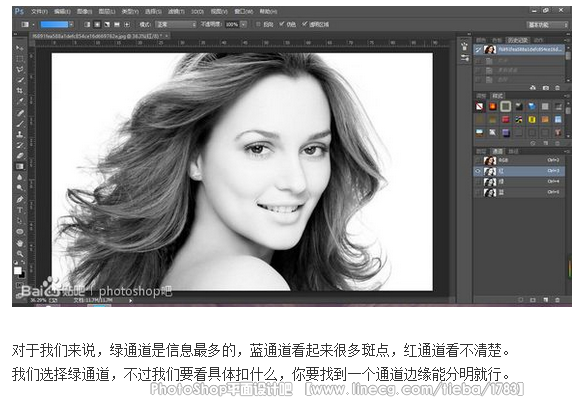Image resolution: width=574 pixels, height=406 pixels.
Task: Open the Styles panel flyout menu
Action: [x=566, y=96]
